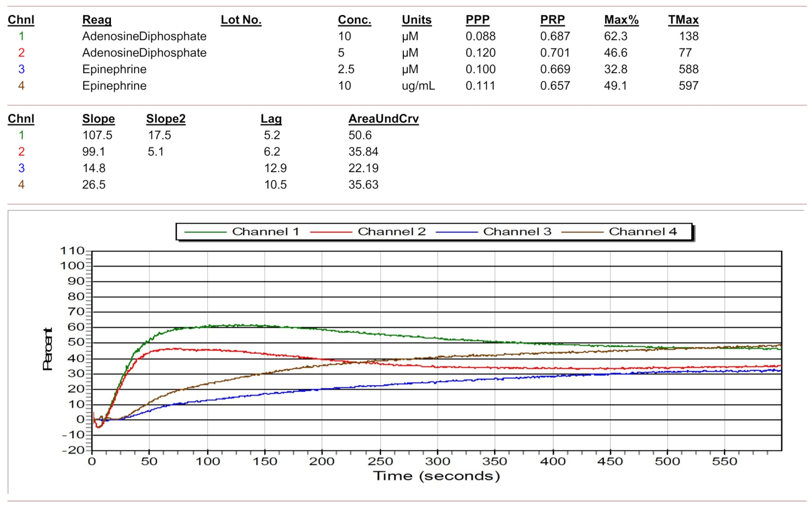Select Channel 4 brown legend entry
This screenshot has height=509, width=812.
(x=643, y=232)
